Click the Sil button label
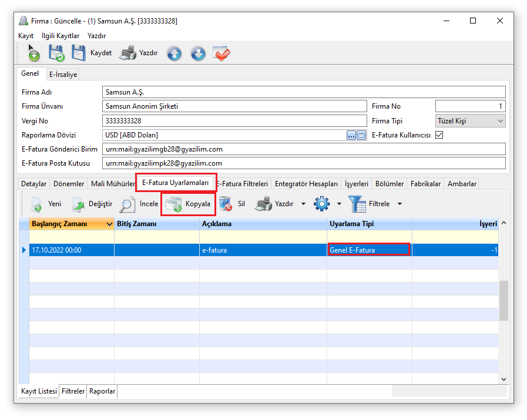The height and width of the screenshot is (420, 527). click(x=241, y=204)
